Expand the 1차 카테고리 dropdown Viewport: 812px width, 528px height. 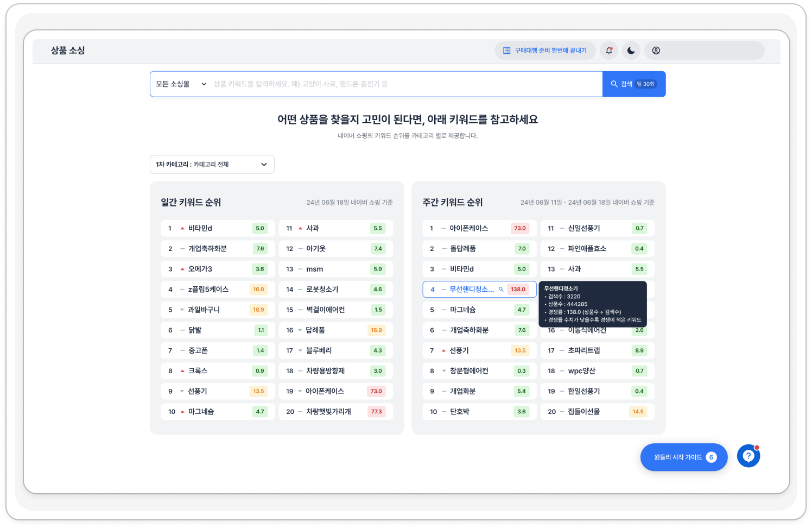212,165
